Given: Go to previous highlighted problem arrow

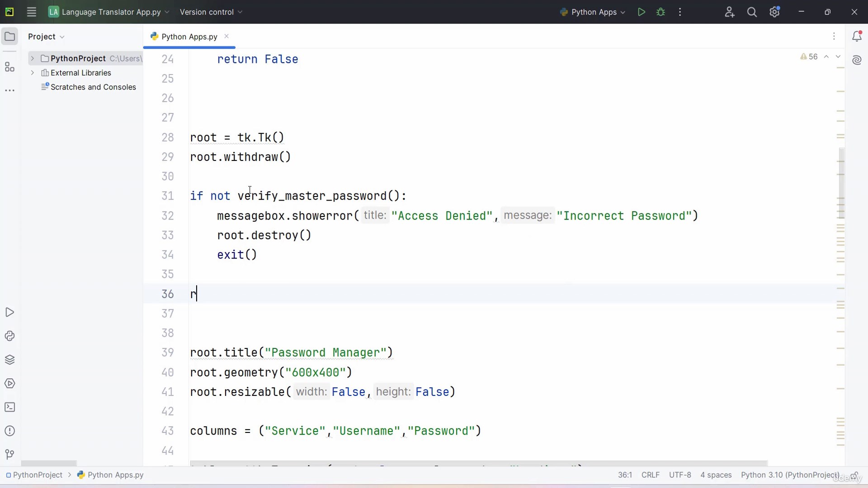Looking at the screenshot, I should tap(826, 57).
